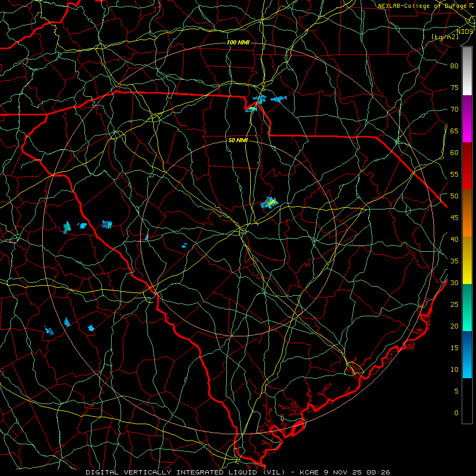The height and width of the screenshot is (476, 476).
Task: Click the 0 value on the color scale
Action: (456, 413)
